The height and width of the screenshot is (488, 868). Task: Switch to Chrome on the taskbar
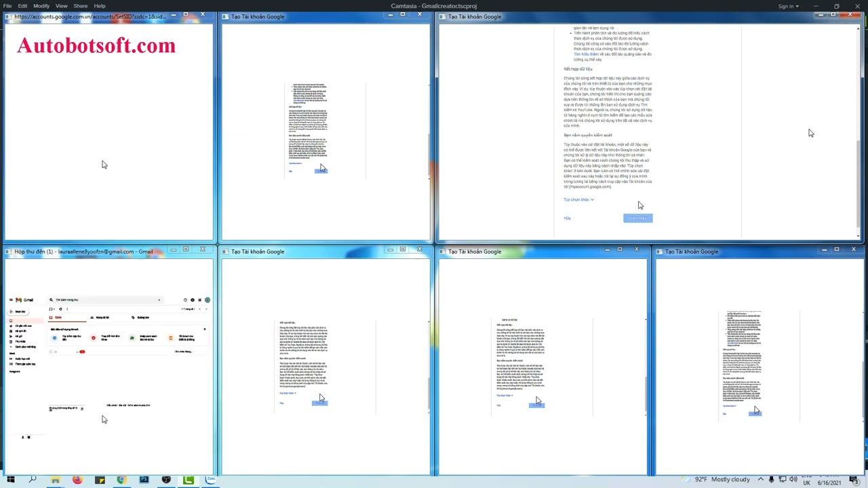[x=121, y=481]
